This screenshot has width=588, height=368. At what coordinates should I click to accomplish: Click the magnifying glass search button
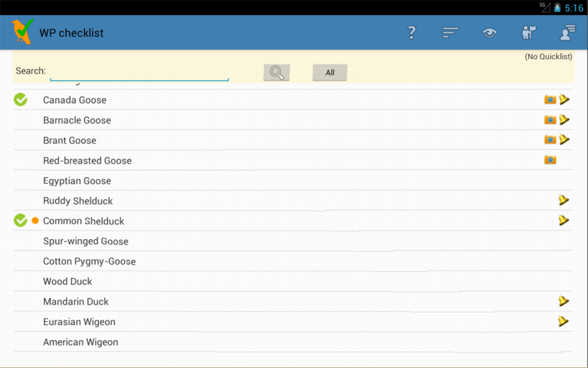[276, 72]
